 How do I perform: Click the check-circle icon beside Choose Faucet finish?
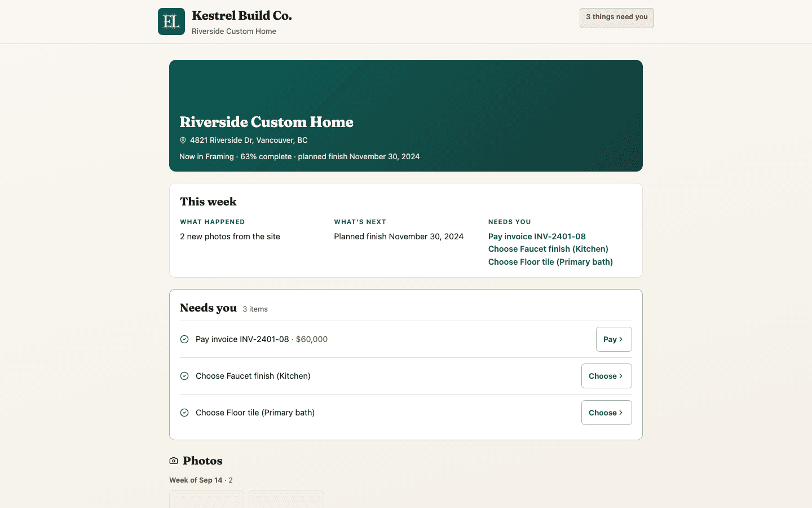click(184, 376)
